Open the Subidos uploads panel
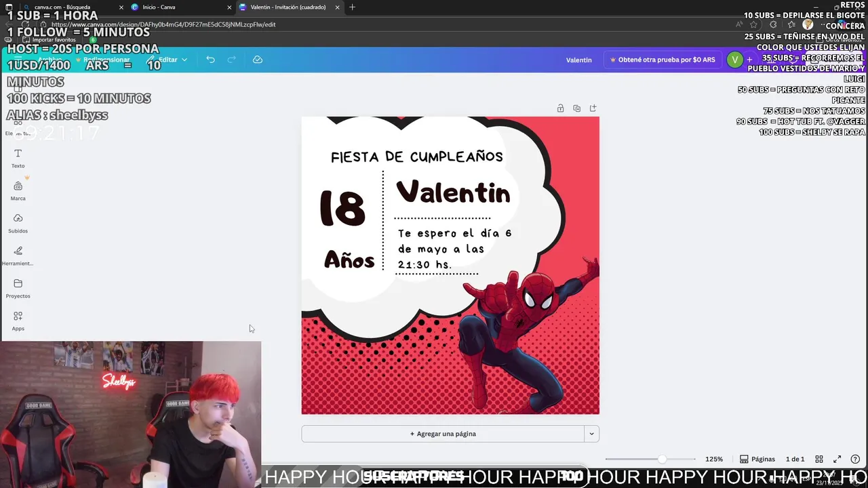The image size is (868, 488). click(x=18, y=224)
